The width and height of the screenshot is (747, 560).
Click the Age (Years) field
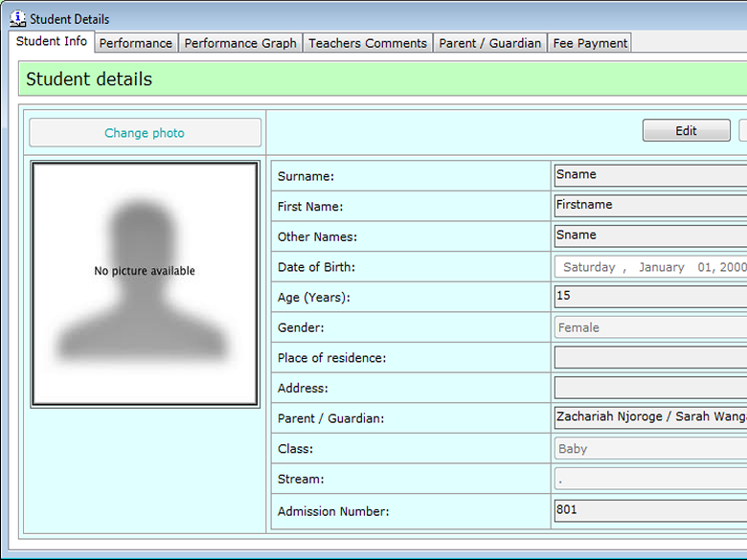tap(650, 297)
